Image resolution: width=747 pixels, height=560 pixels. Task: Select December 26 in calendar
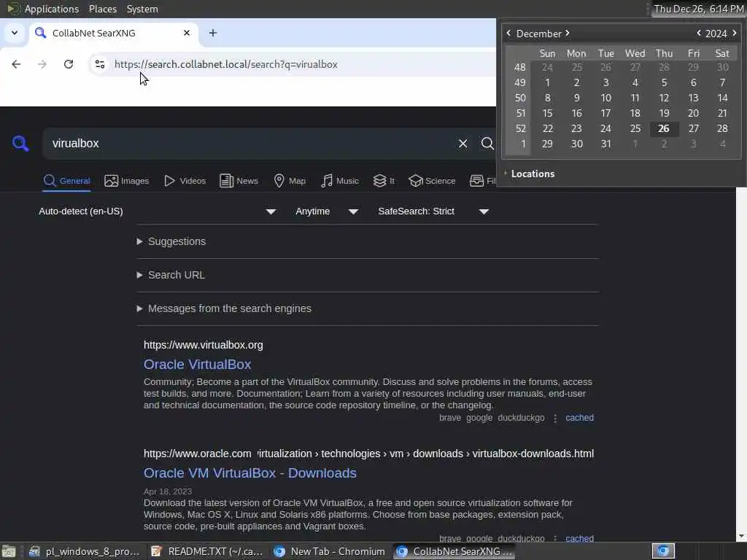664,128
